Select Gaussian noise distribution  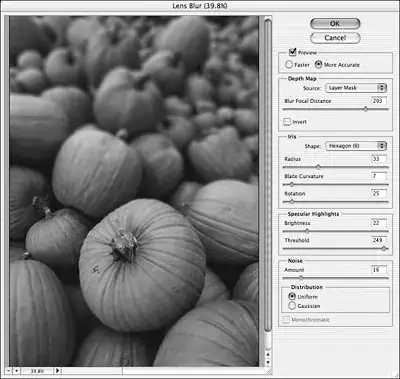[292, 306]
